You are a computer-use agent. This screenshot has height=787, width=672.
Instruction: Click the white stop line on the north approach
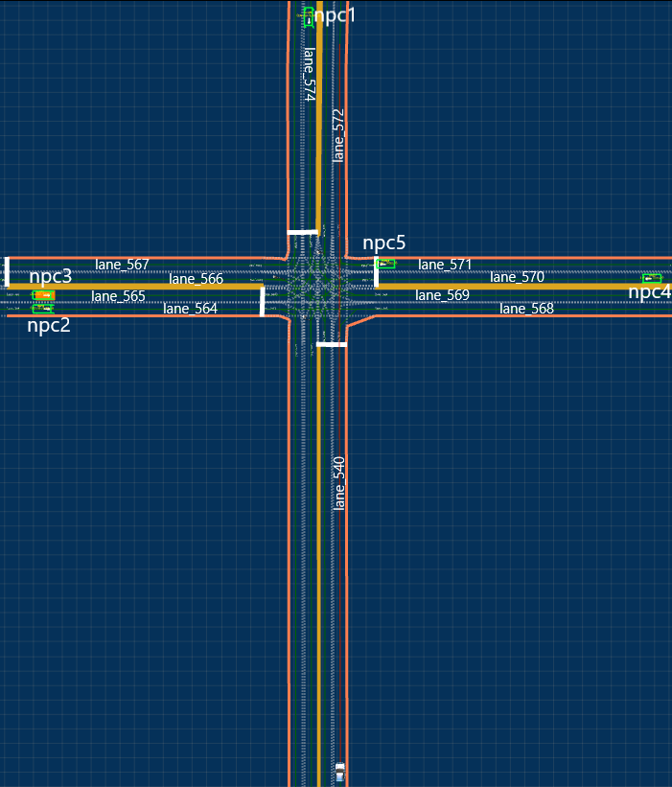click(302, 232)
